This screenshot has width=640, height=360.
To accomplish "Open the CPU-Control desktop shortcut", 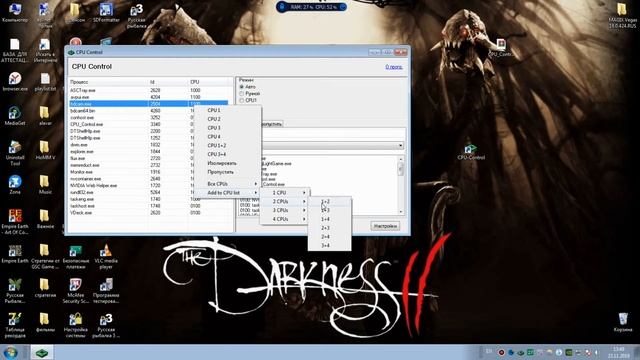I will [471, 152].
